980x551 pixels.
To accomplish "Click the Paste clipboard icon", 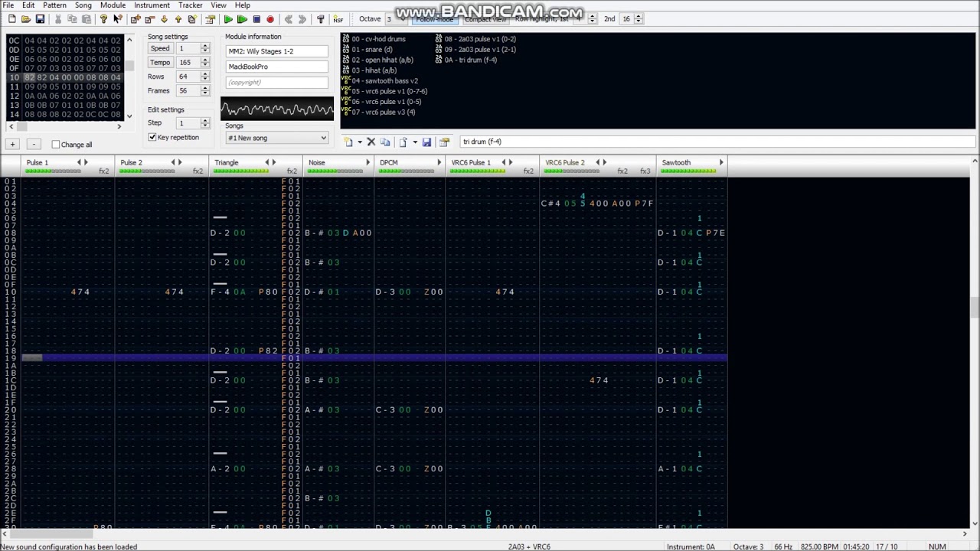I will [x=87, y=19].
